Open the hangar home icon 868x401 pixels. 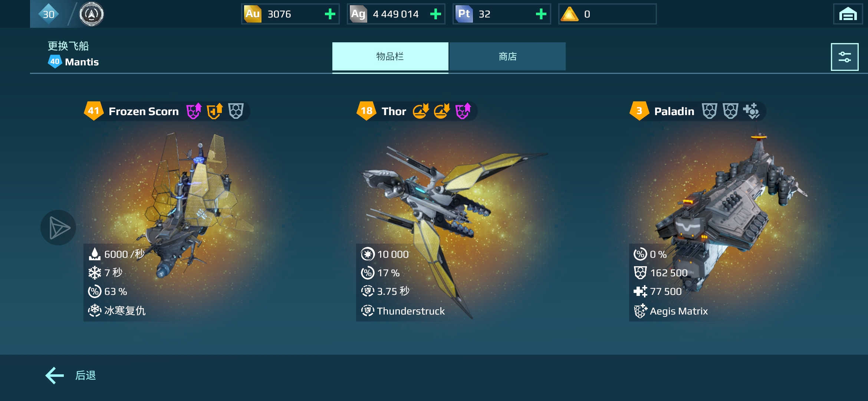pos(848,14)
